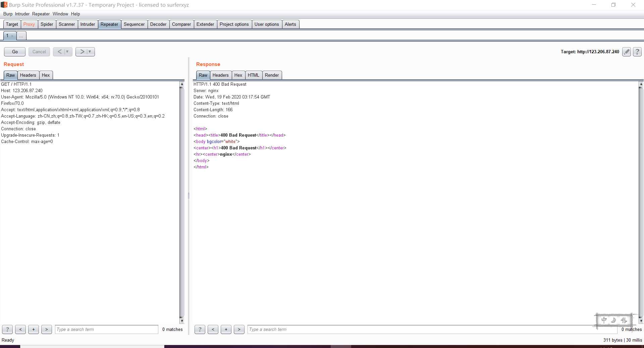Go forward in request history

click(82, 52)
